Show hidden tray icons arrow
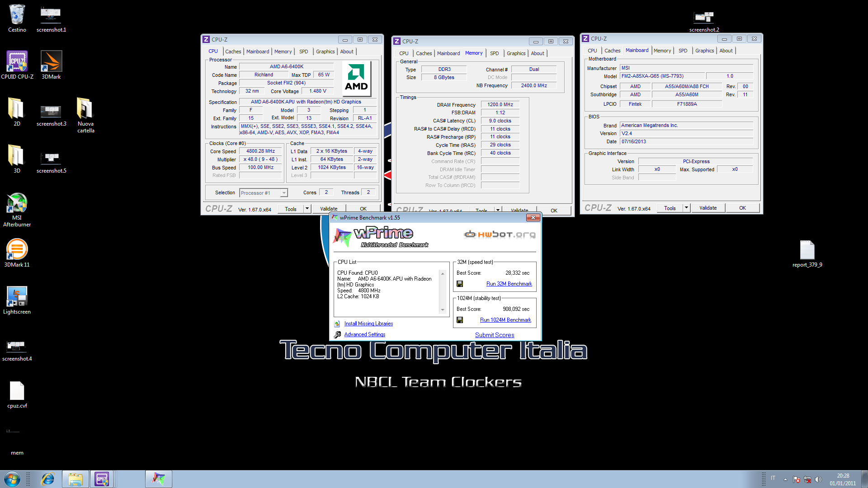Viewport: 868px width, 488px height. click(785, 479)
